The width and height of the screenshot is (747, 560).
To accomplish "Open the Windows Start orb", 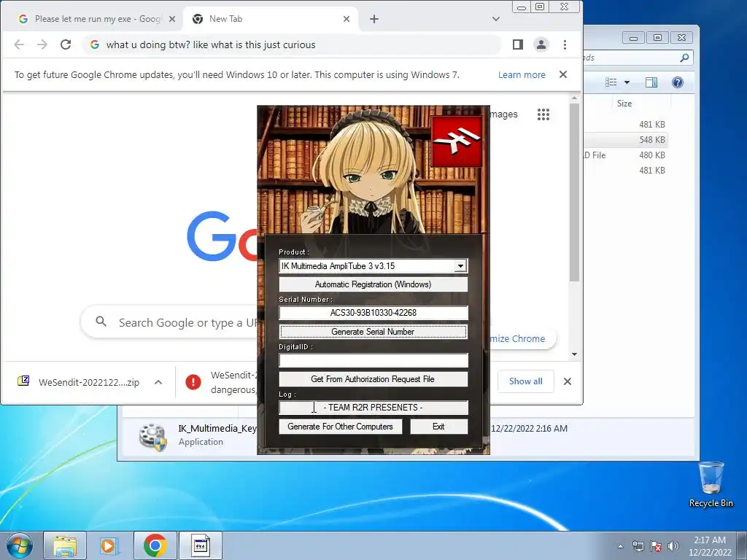I will [x=20, y=545].
